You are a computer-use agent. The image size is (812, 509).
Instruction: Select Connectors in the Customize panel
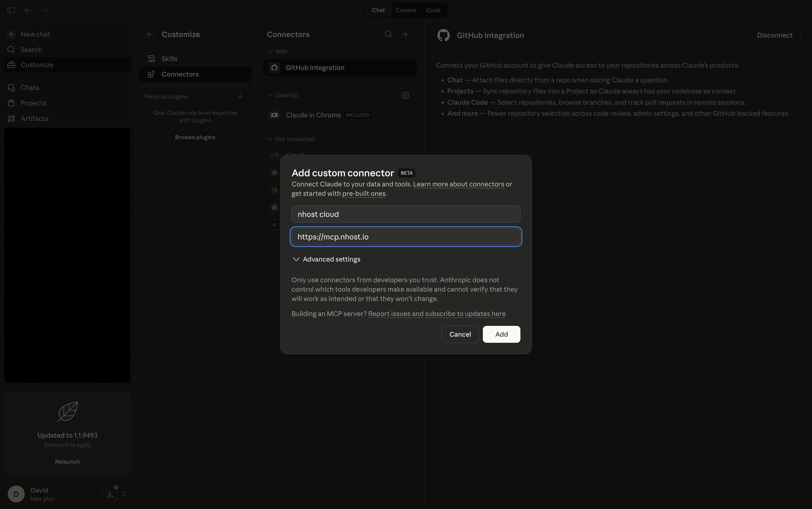(180, 74)
